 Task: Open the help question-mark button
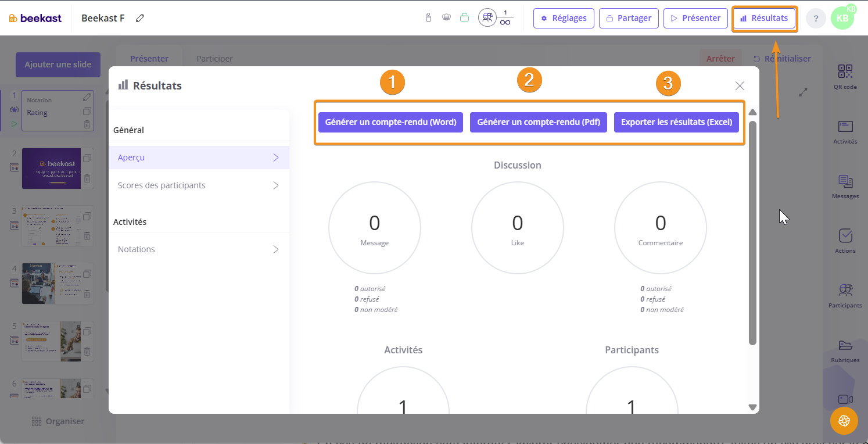click(x=816, y=19)
